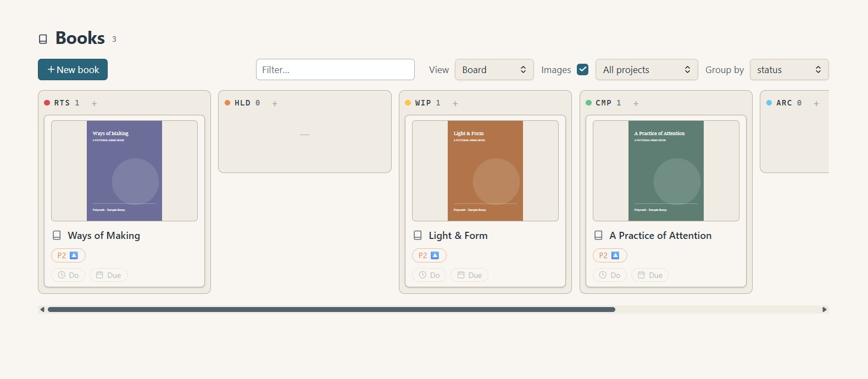Set Do date on Ways of Making
Viewport: 868px width, 379px height.
coord(68,275)
